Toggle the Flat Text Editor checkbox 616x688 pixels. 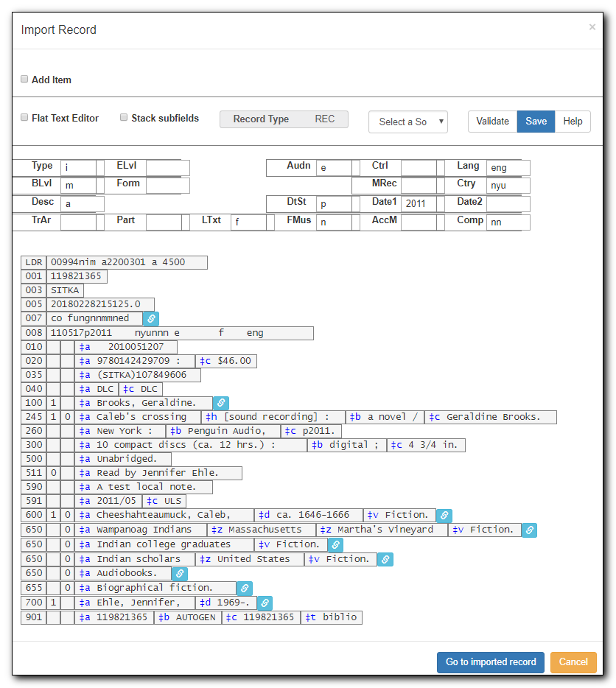coord(24,117)
